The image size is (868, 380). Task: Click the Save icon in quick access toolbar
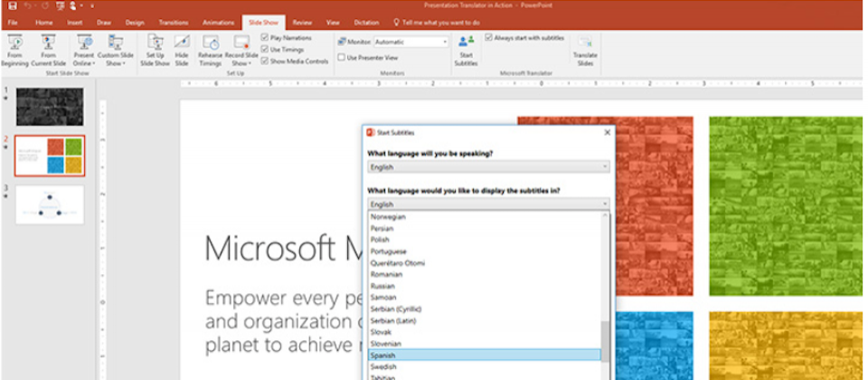point(12,6)
